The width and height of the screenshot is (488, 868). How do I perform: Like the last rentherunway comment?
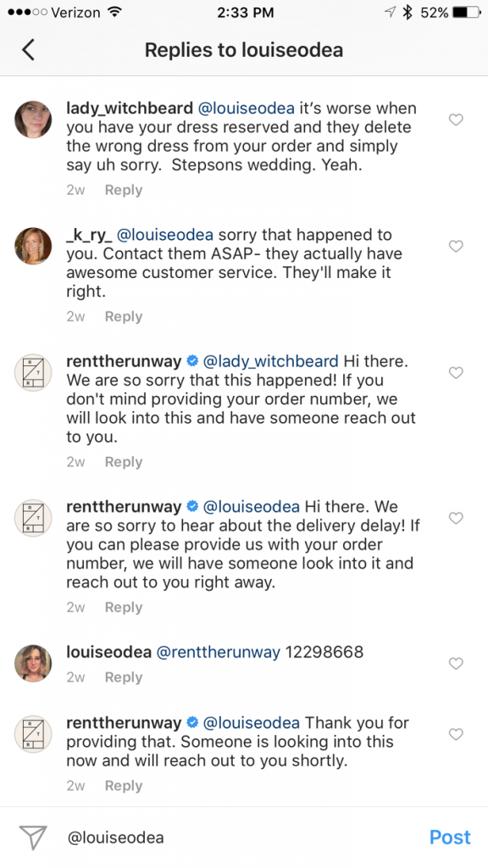coord(456,734)
